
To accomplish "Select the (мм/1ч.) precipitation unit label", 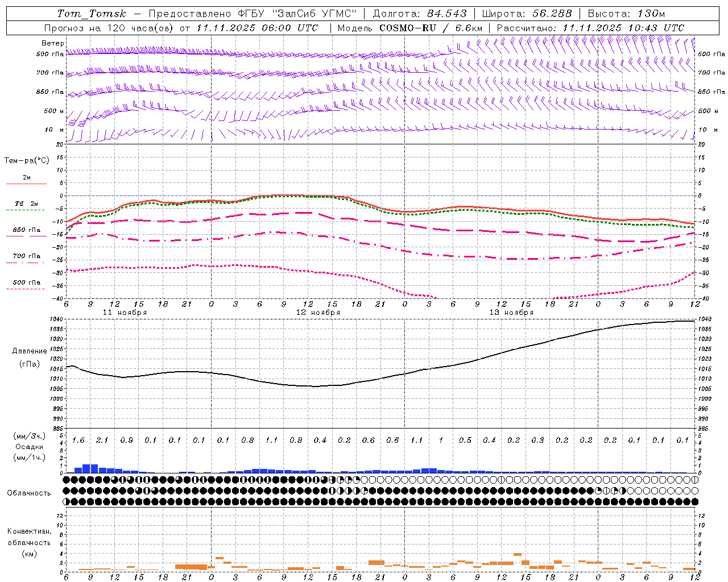I will (x=28, y=458).
